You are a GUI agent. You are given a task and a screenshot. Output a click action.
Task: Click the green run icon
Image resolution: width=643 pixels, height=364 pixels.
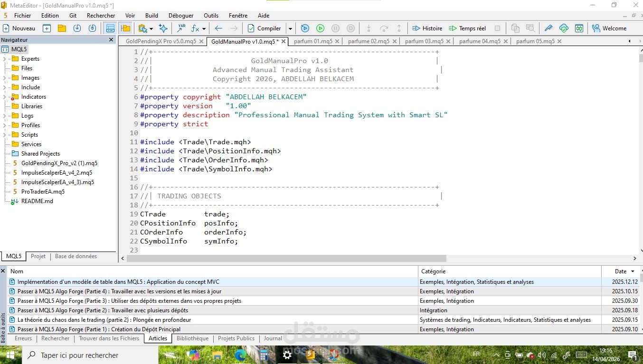[x=320, y=28]
